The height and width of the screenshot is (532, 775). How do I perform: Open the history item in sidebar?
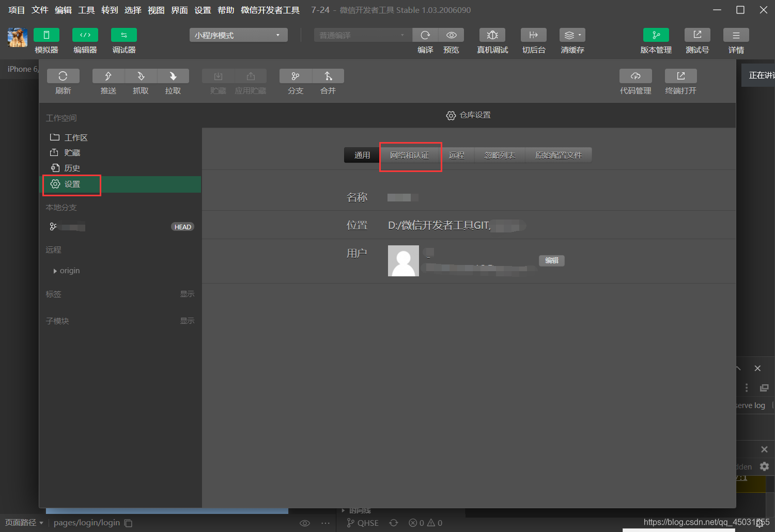point(120,168)
